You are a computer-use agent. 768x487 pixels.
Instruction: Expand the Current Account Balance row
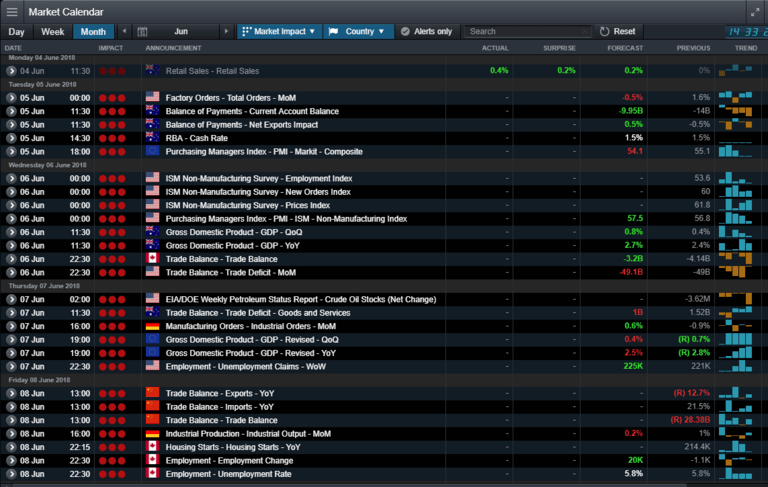11,111
